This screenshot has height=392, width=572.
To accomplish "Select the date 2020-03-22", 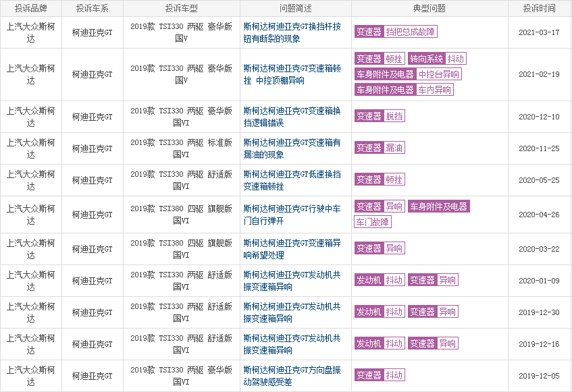I will [x=539, y=249].
